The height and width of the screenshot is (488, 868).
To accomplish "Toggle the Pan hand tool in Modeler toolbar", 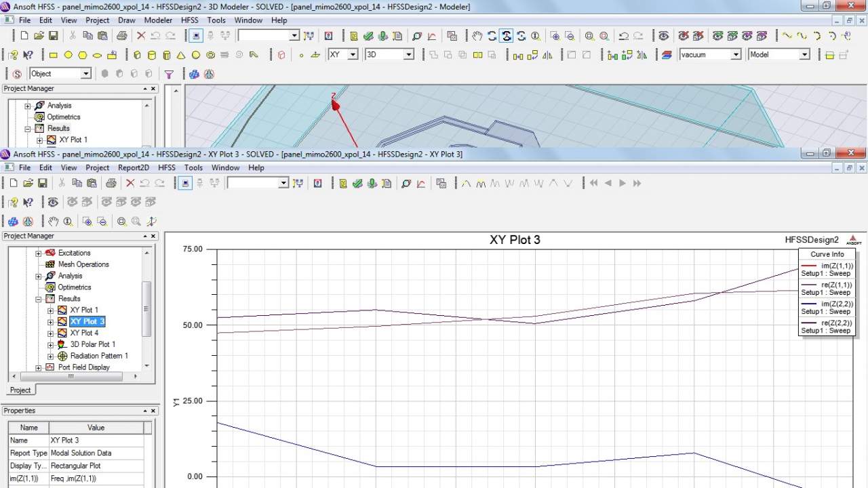I will tap(477, 36).
